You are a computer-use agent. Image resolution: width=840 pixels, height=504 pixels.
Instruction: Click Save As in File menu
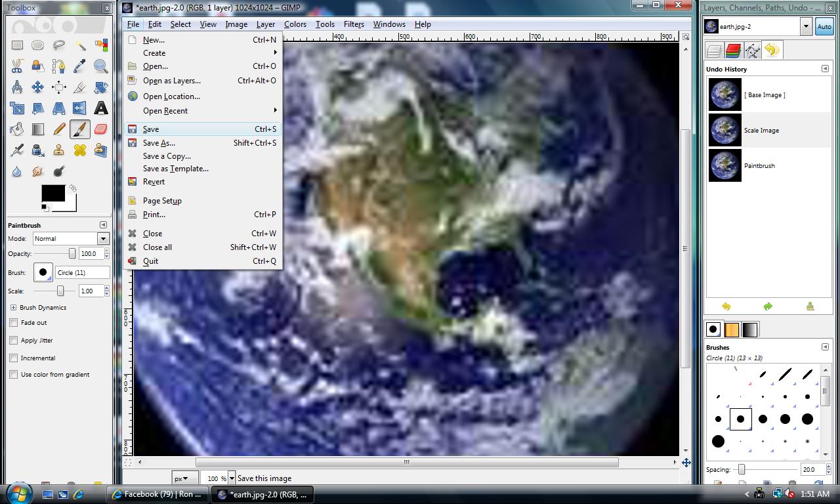(x=159, y=143)
